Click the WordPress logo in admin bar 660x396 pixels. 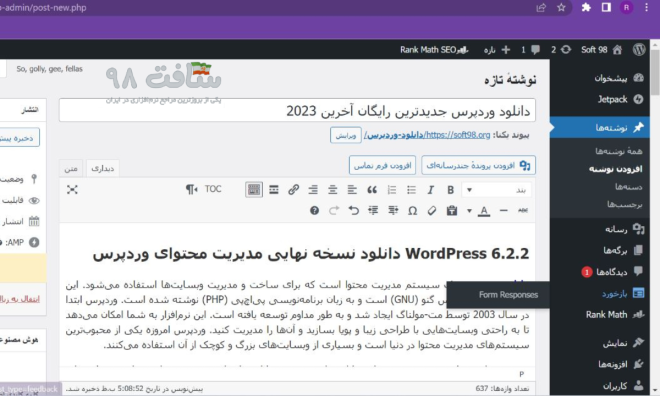coord(639,50)
